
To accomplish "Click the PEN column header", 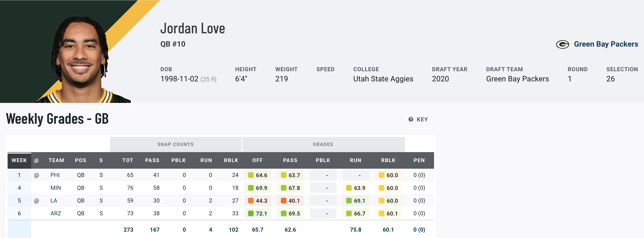I will coord(419,160).
